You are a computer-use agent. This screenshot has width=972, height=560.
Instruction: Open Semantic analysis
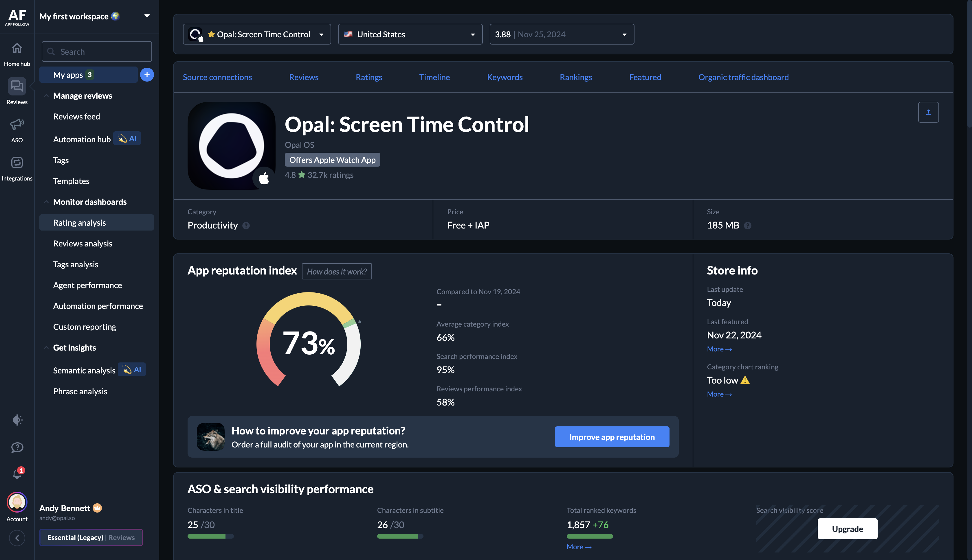[x=84, y=370]
